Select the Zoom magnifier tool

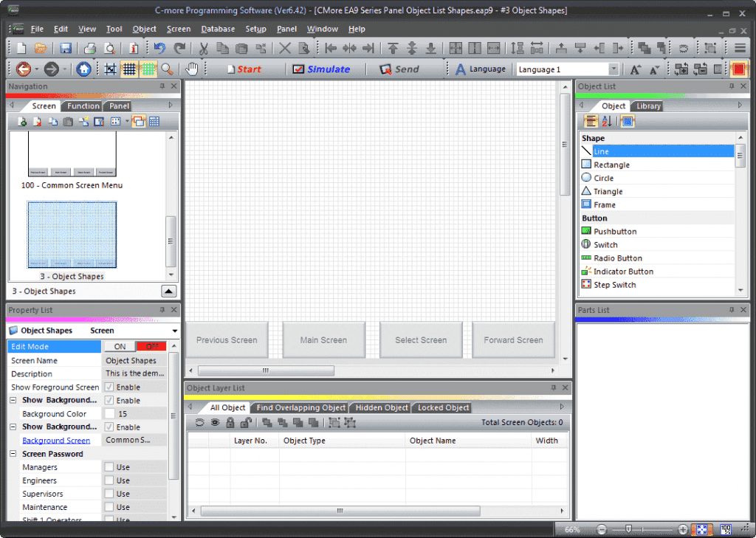click(x=165, y=68)
